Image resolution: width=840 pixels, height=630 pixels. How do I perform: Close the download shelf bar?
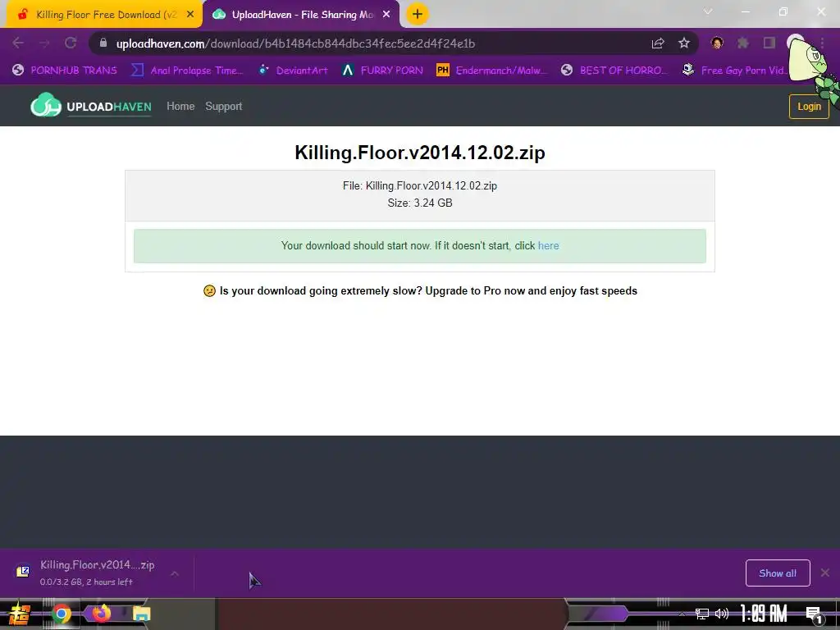pos(825,573)
